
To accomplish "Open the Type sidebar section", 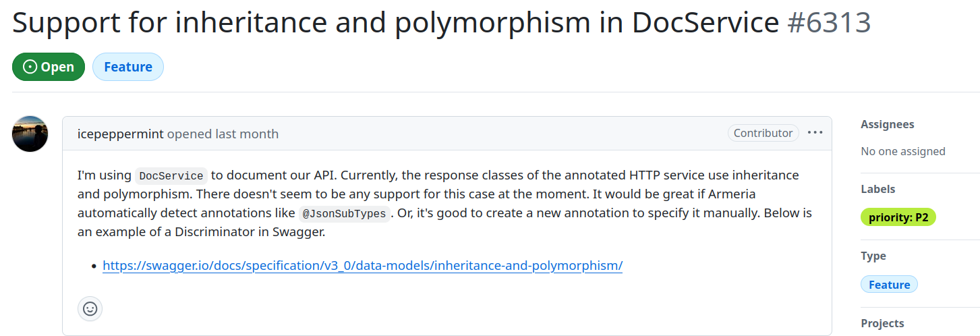I will 873,256.
